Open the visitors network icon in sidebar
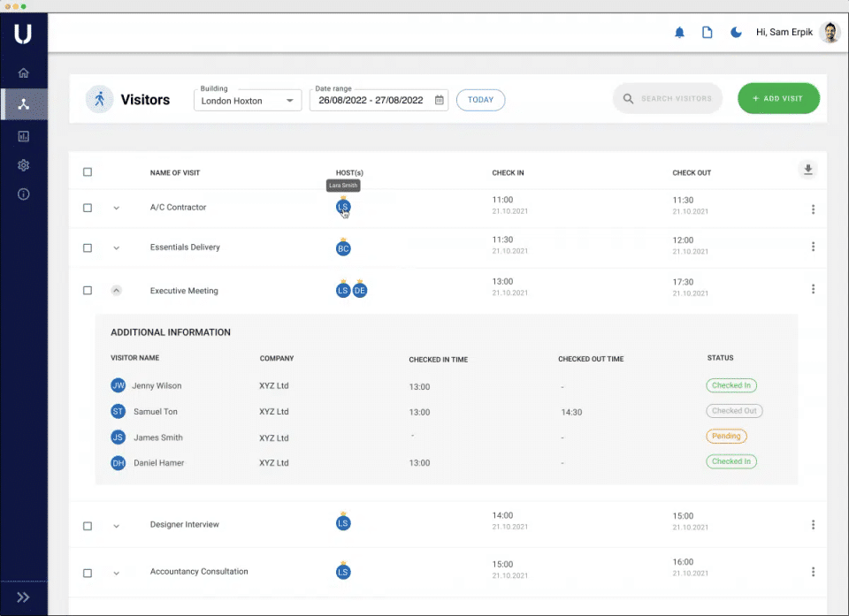 pos(23,104)
